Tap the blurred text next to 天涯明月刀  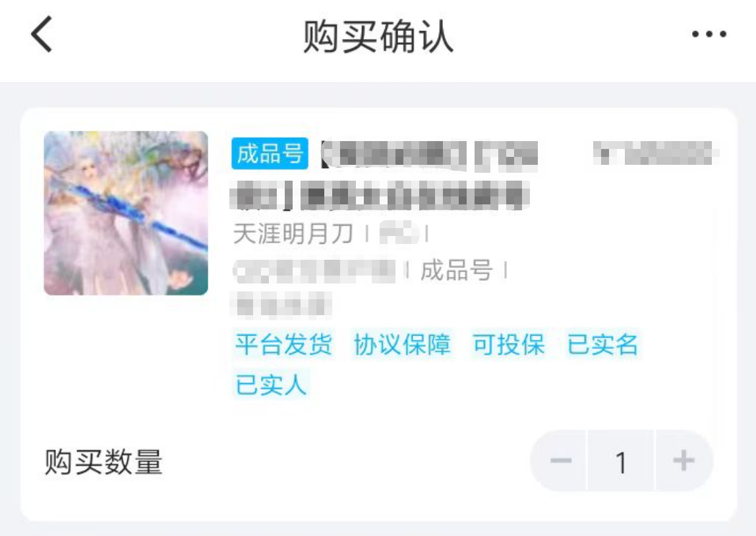tap(398, 233)
